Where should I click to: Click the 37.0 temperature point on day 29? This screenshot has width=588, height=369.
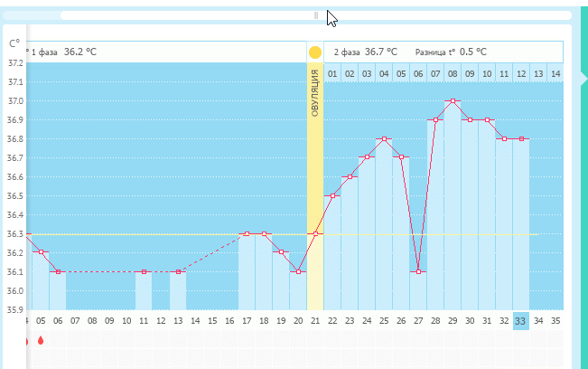tap(453, 100)
